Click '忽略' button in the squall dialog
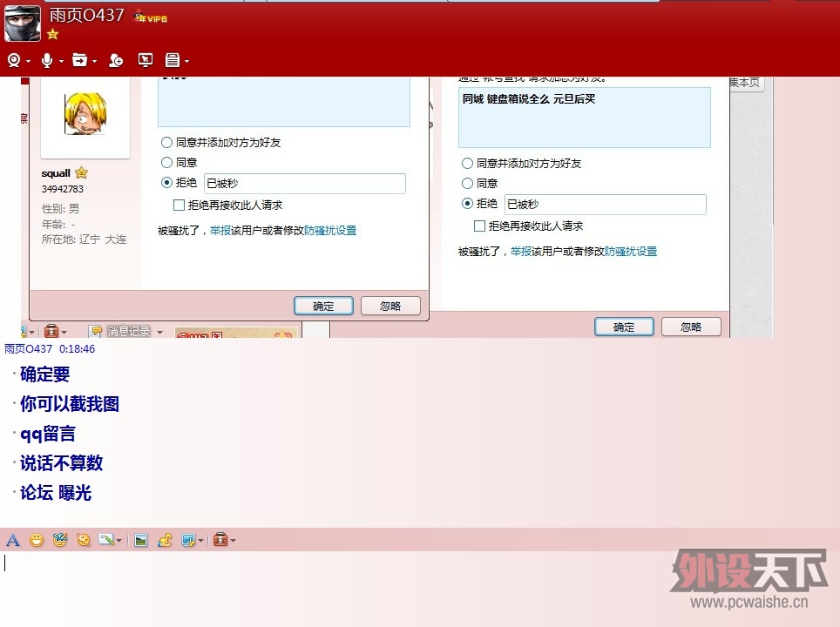840x627 pixels. 390,306
